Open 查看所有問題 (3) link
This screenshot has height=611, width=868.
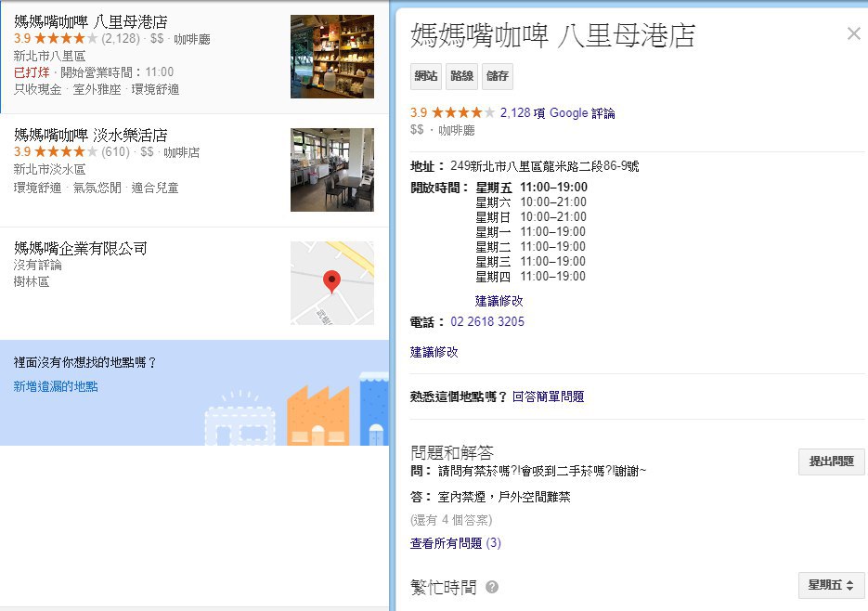[x=455, y=543]
